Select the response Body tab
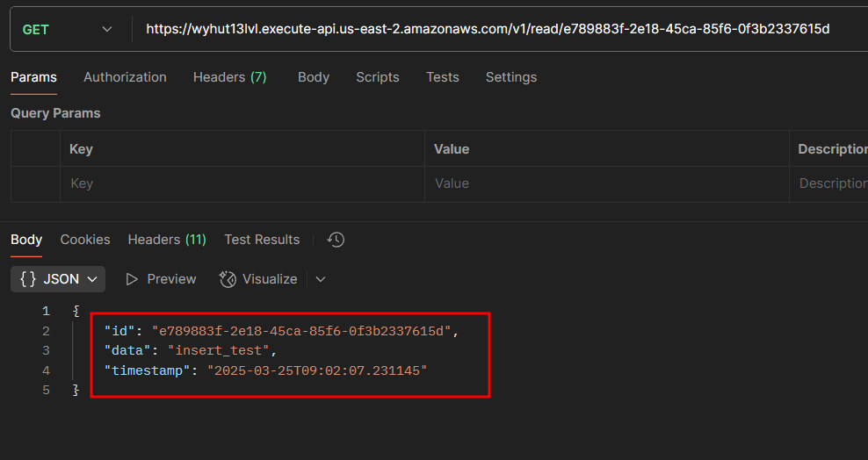 point(26,240)
